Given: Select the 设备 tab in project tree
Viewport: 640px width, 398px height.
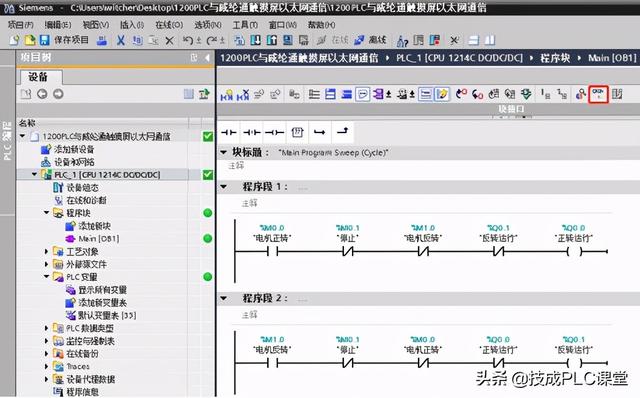Looking at the screenshot, I should click(39, 77).
